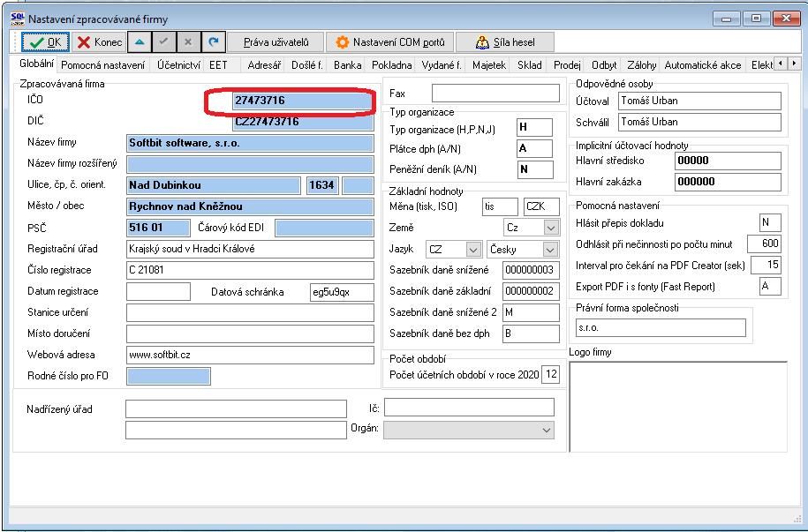Viewport: 808px width, 532px height.
Task: Open Práva uživatelů
Action: pyautogui.click(x=276, y=42)
